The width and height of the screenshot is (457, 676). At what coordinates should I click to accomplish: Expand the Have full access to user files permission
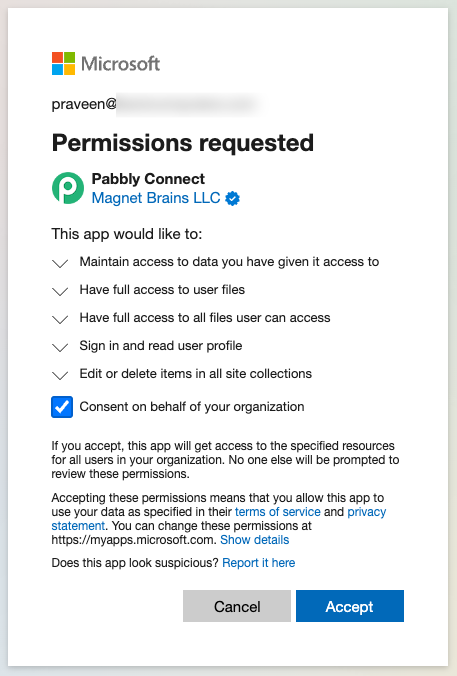coord(60,291)
